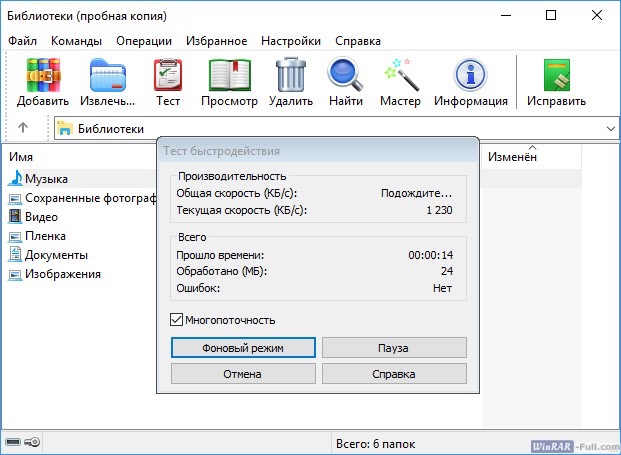Screen dimensions: 621x455
Task: Click the processed MB value 24
Action: pos(447,271)
